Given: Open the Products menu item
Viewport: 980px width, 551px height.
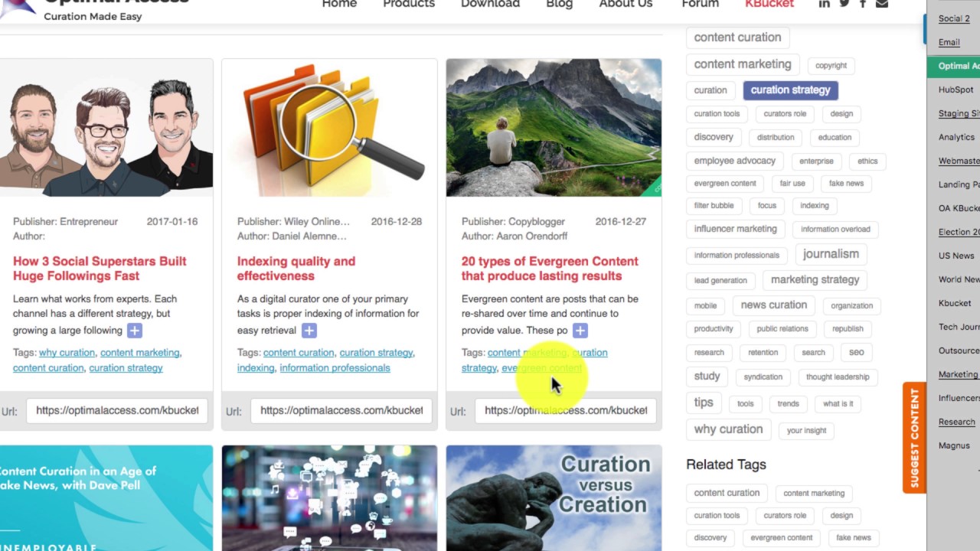Looking at the screenshot, I should click(409, 4).
